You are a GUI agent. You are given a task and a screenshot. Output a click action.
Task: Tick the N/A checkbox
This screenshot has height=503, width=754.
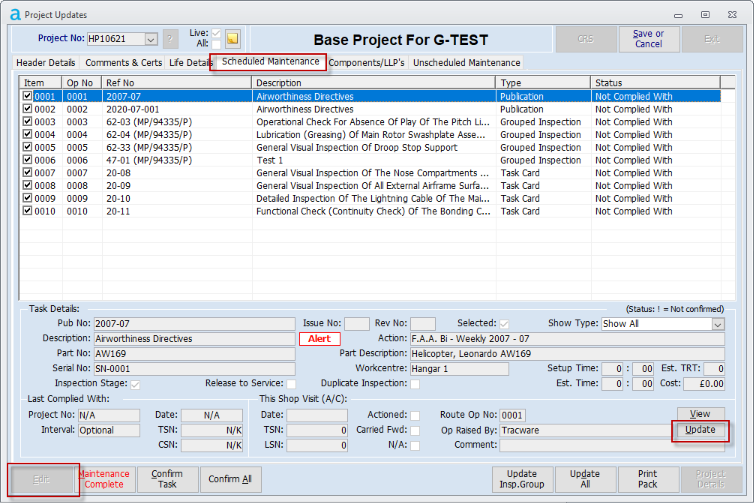415,446
